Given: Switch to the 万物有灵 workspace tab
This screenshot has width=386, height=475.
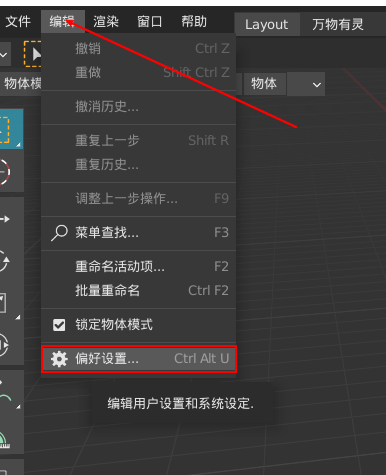Looking at the screenshot, I should 338,24.
